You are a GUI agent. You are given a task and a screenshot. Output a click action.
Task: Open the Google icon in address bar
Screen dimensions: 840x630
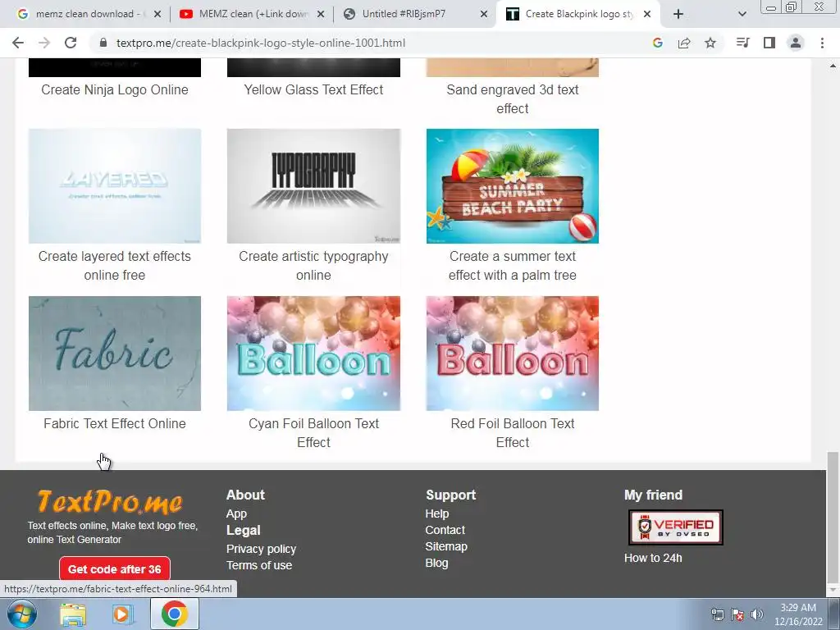(657, 43)
